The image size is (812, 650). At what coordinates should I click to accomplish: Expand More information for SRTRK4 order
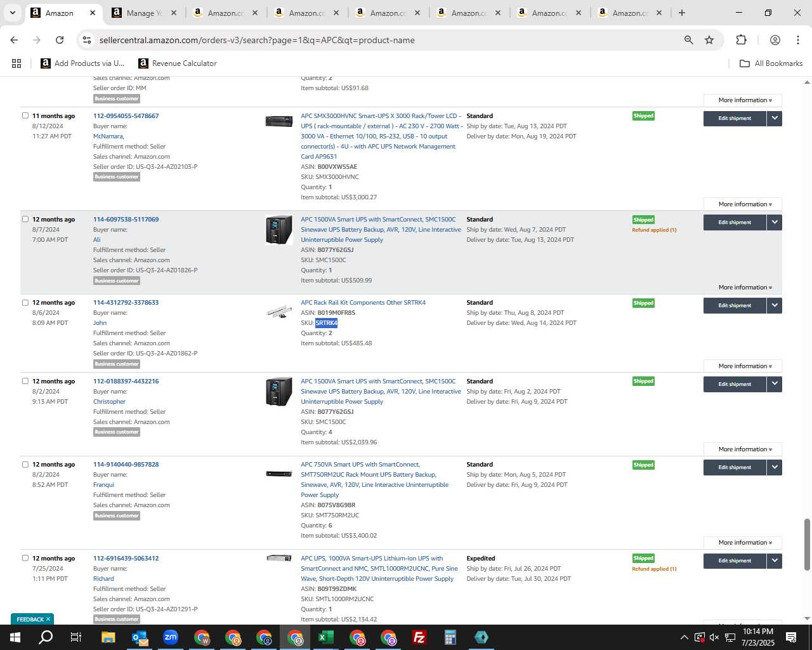point(743,366)
